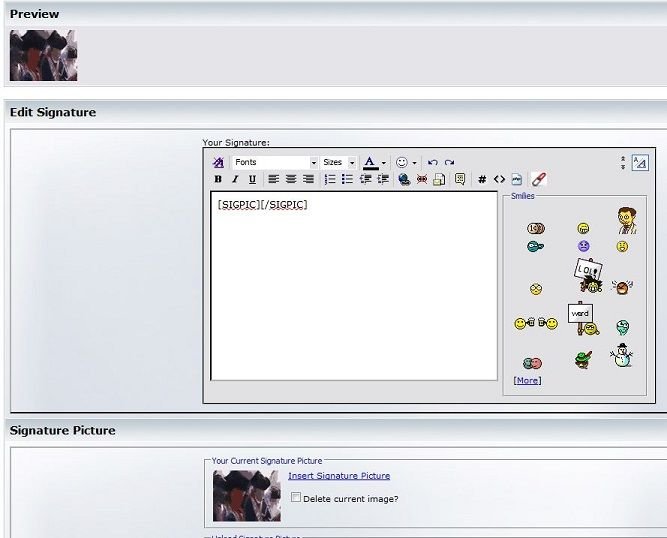Insert the snowman smiley
This screenshot has width=667, height=538.
[x=622, y=355]
